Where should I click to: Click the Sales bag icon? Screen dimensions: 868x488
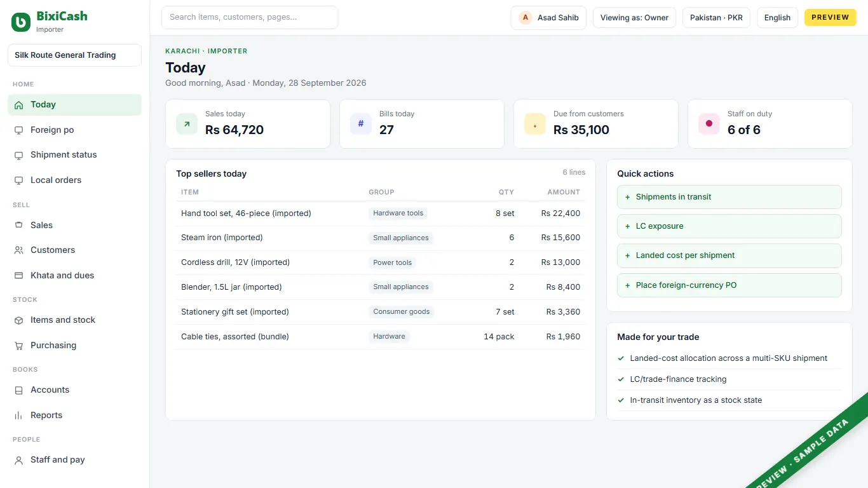[x=18, y=225]
